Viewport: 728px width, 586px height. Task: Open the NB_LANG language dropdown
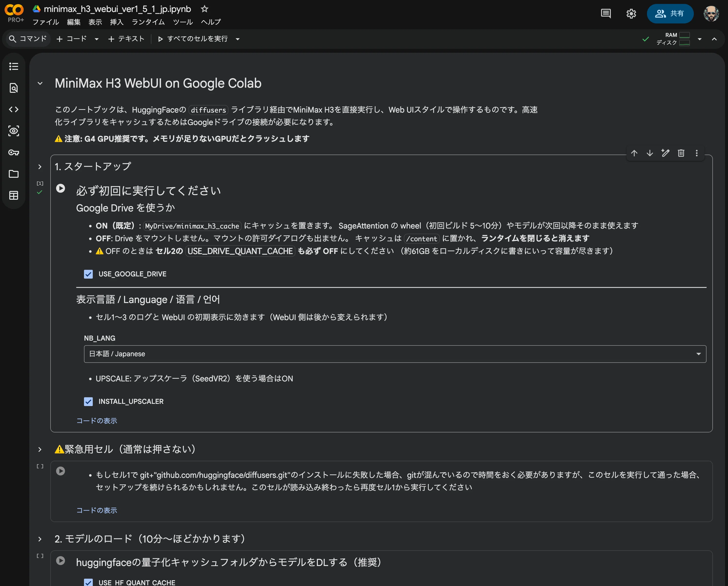point(395,354)
